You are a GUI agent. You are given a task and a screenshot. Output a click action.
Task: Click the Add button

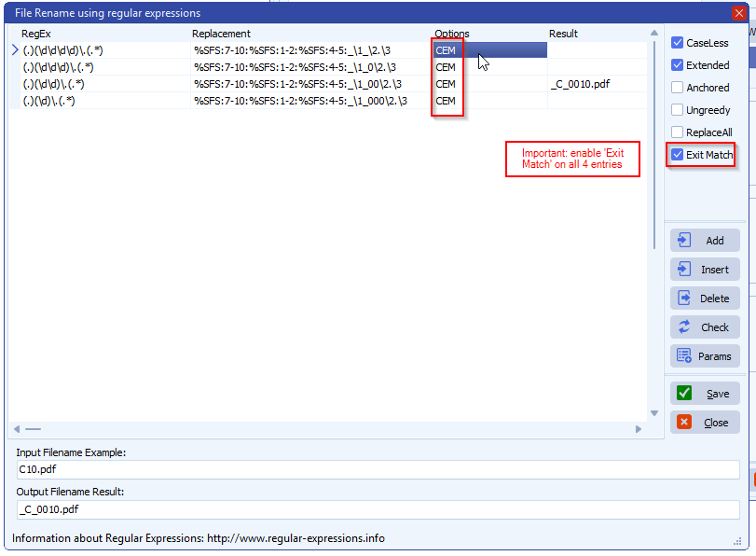(x=705, y=241)
